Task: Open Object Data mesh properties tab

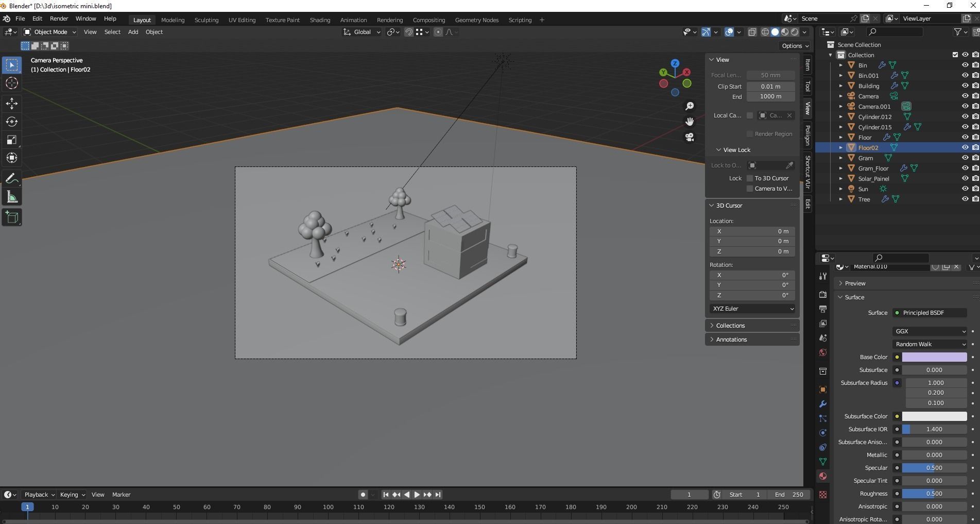Action: [x=823, y=462]
